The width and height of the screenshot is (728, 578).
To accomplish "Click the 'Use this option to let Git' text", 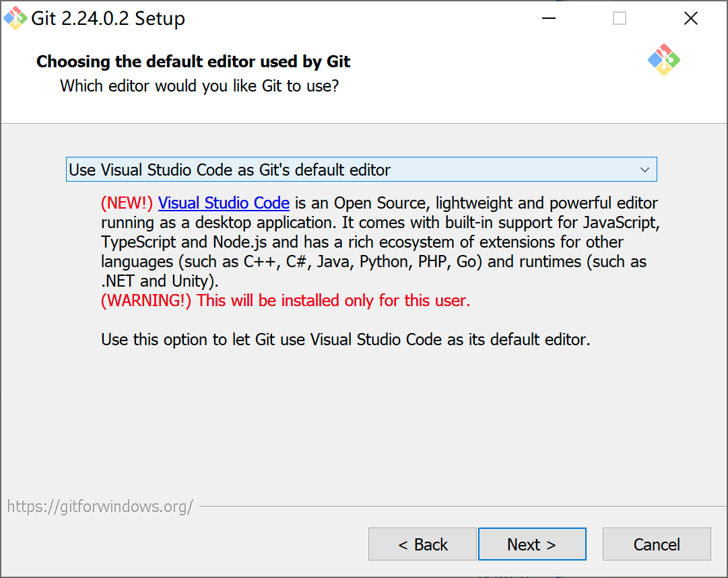I will (x=345, y=340).
